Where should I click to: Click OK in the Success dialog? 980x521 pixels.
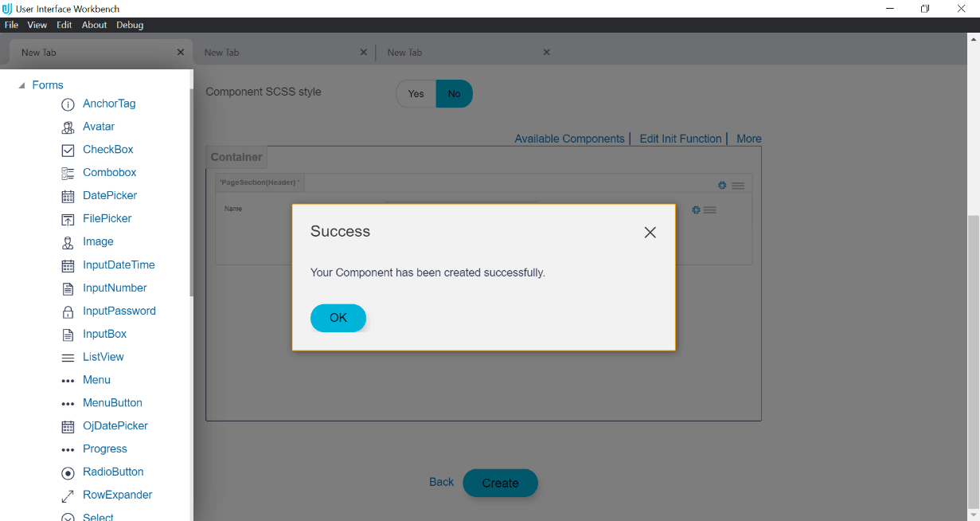click(x=338, y=317)
